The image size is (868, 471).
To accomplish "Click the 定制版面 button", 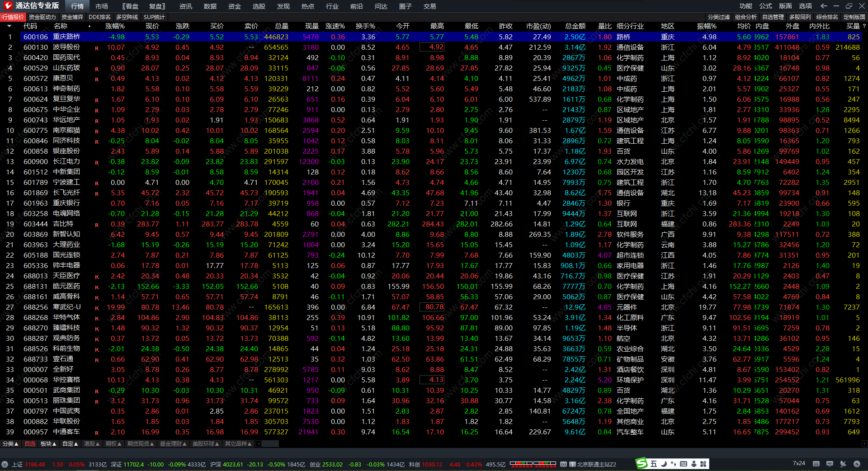I will pyautogui.click(x=854, y=17).
